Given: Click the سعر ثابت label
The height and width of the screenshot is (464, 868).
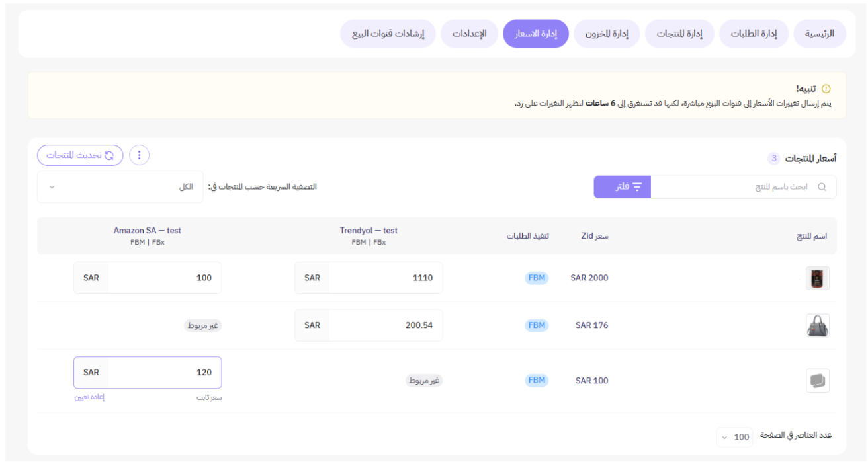Looking at the screenshot, I should [x=209, y=397].
